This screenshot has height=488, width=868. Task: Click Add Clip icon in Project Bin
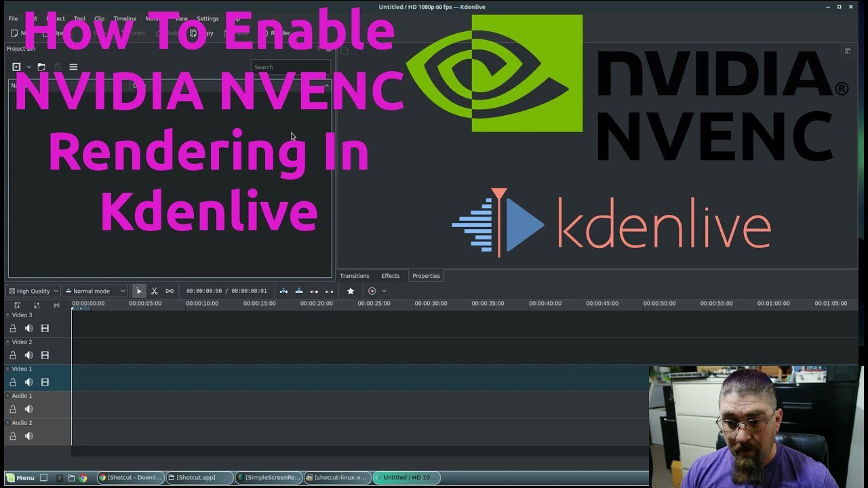click(x=17, y=67)
